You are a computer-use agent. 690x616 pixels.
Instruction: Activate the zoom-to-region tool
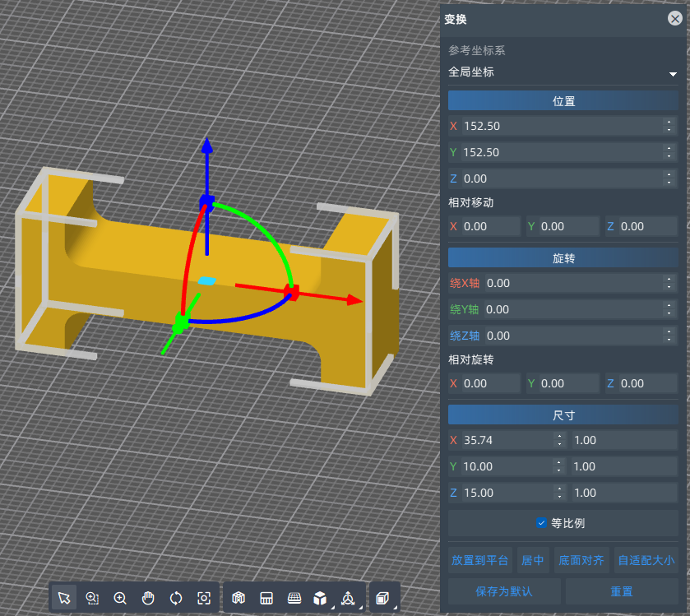pyautogui.click(x=92, y=598)
